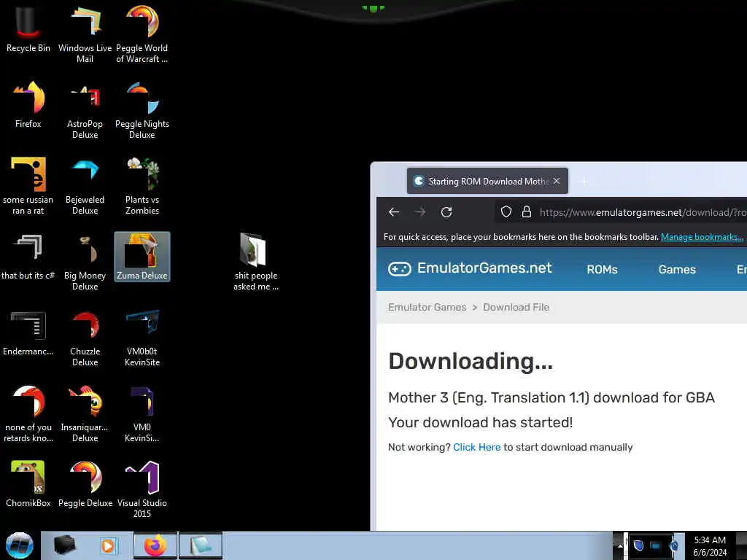Click the Firefox taskbar button
The height and width of the screenshot is (560, 747).
click(155, 545)
